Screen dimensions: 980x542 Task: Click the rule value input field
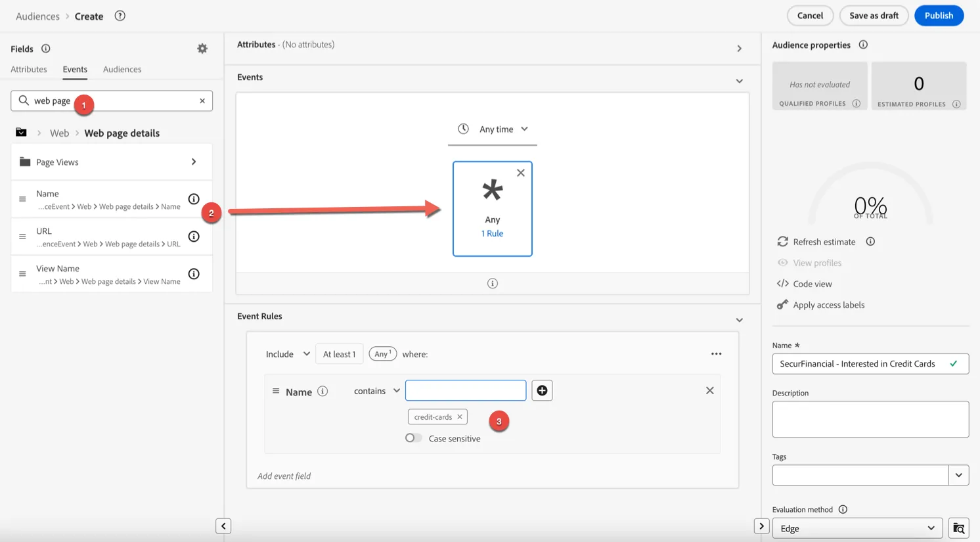pos(466,390)
